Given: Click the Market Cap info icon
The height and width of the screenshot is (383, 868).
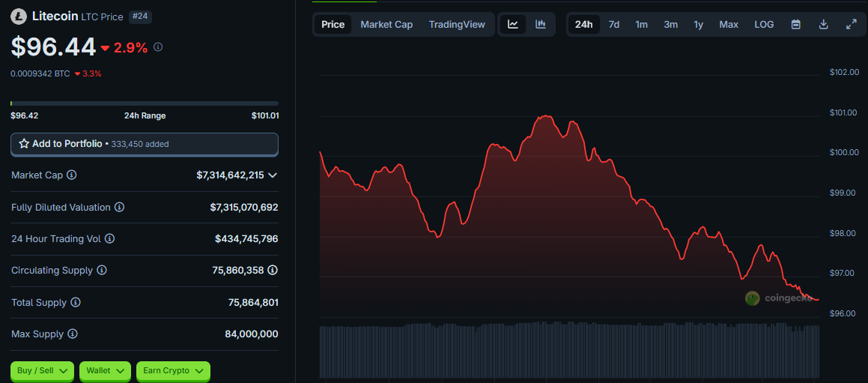Looking at the screenshot, I should tap(71, 175).
